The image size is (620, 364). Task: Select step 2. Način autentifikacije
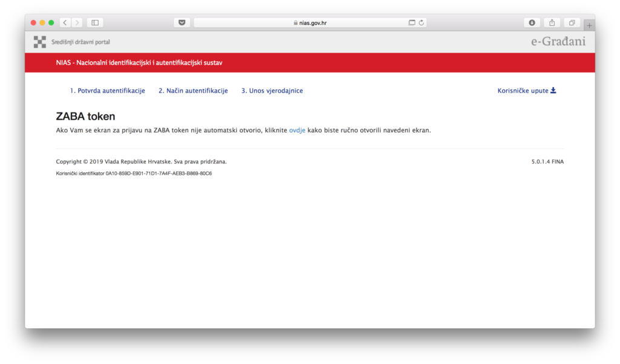click(193, 91)
